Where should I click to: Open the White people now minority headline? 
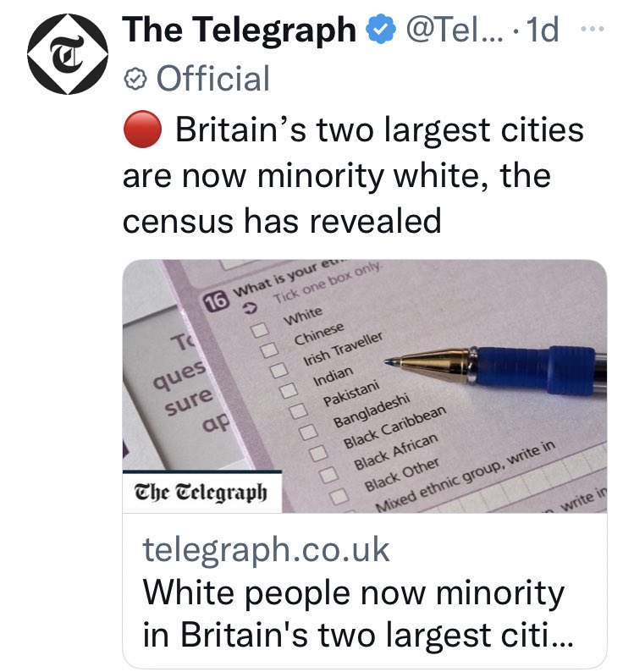[x=356, y=611]
